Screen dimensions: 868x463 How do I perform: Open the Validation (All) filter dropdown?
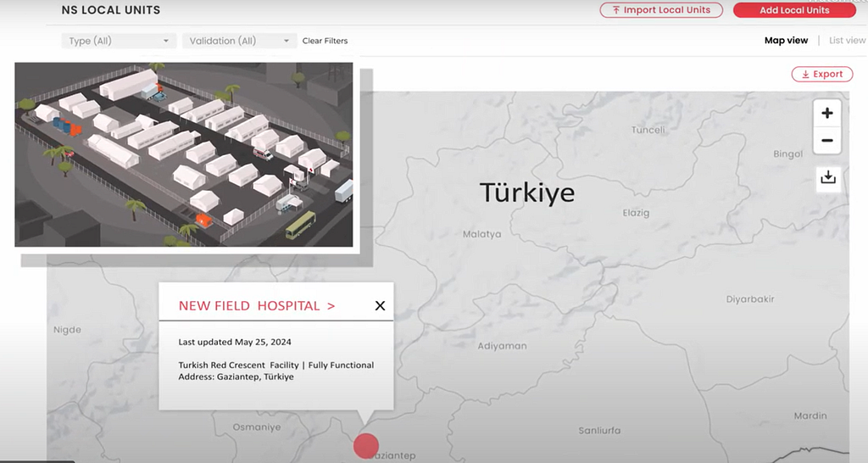(x=239, y=41)
